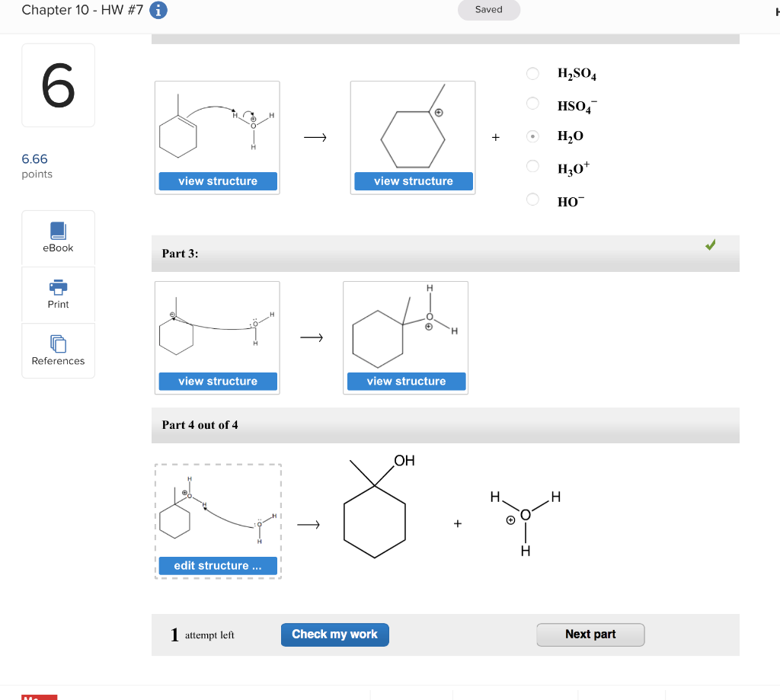View structure of the protonation step
The width and height of the screenshot is (780, 700).
(217, 181)
